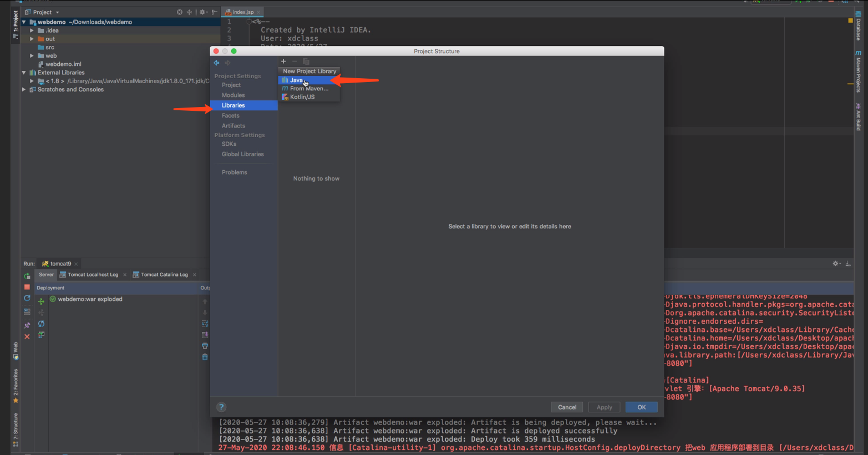Switch to the Tomcat Catalina Log tab
The height and width of the screenshot is (455, 868).
(x=164, y=275)
